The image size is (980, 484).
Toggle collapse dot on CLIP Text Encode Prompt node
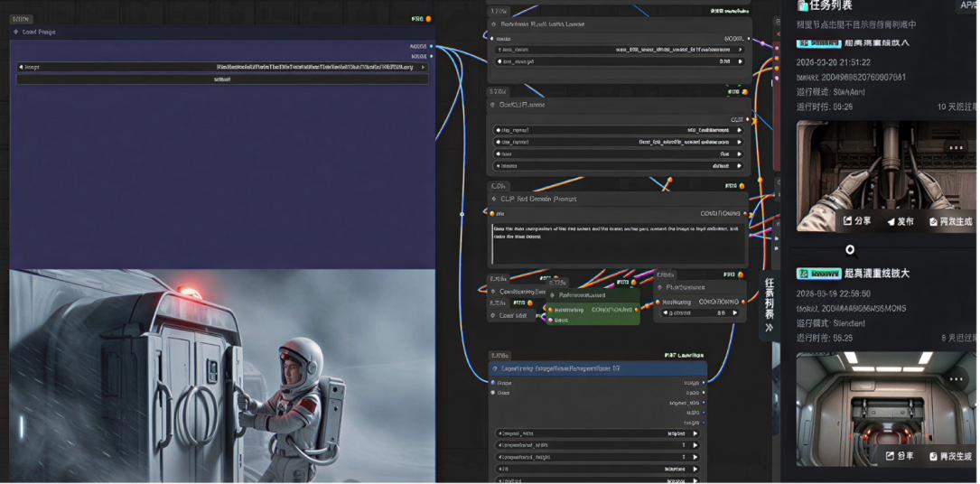493,199
